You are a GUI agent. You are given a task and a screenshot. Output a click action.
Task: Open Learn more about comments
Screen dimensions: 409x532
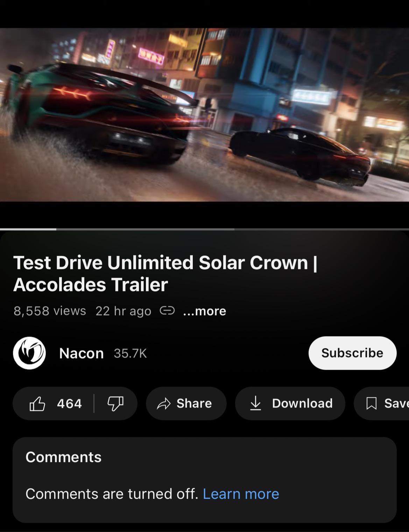[x=241, y=494]
